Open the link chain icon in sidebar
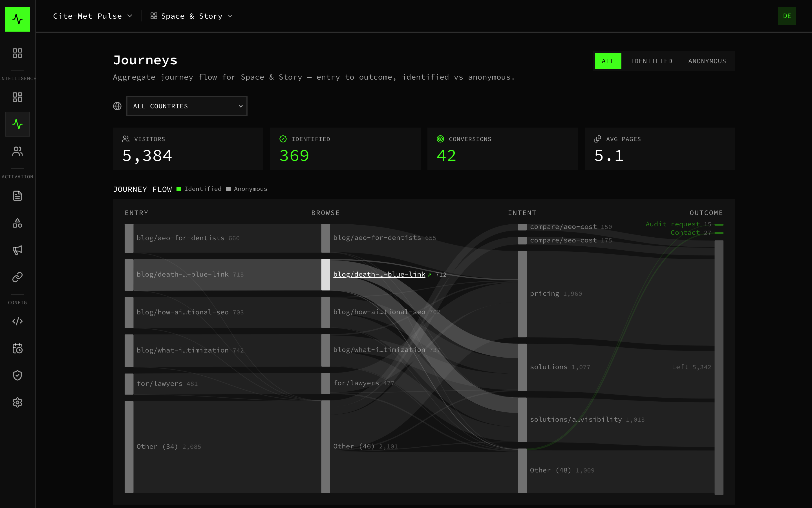 tap(17, 277)
